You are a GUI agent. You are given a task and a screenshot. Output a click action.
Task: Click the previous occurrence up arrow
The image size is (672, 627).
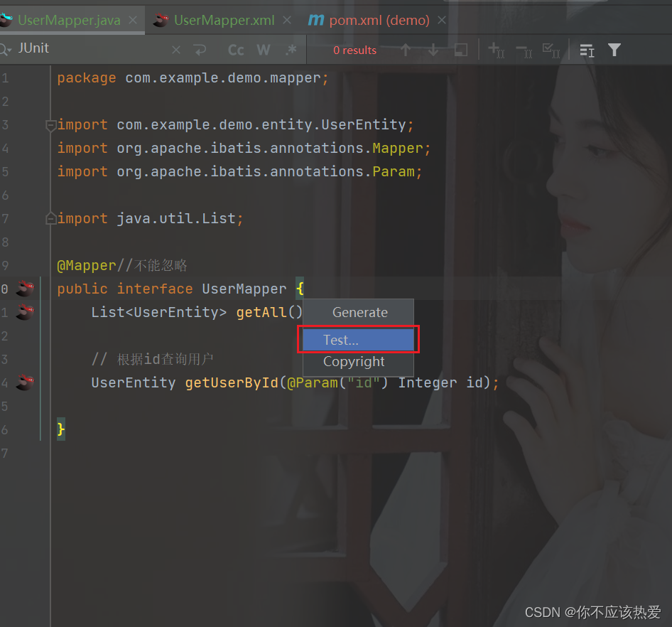click(405, 50)
